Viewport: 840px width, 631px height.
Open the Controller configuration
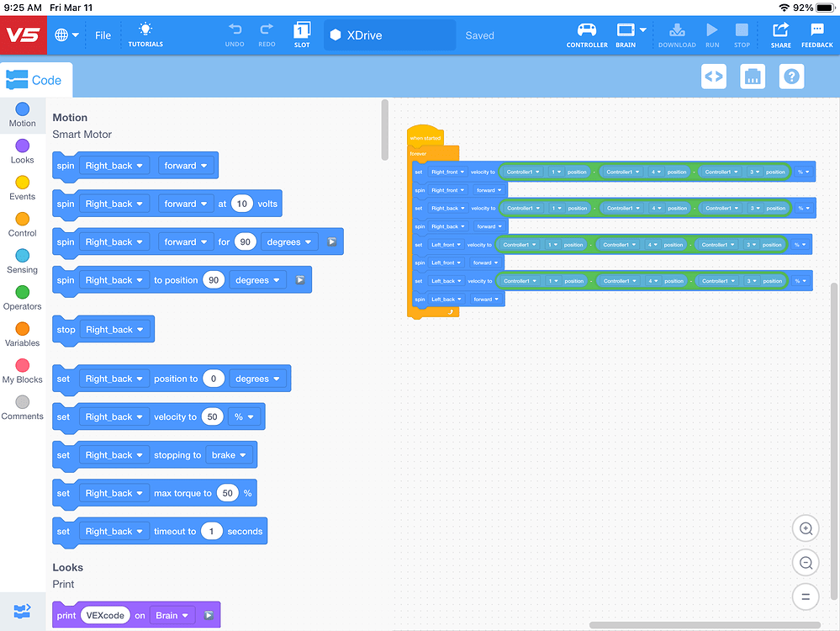586,34
